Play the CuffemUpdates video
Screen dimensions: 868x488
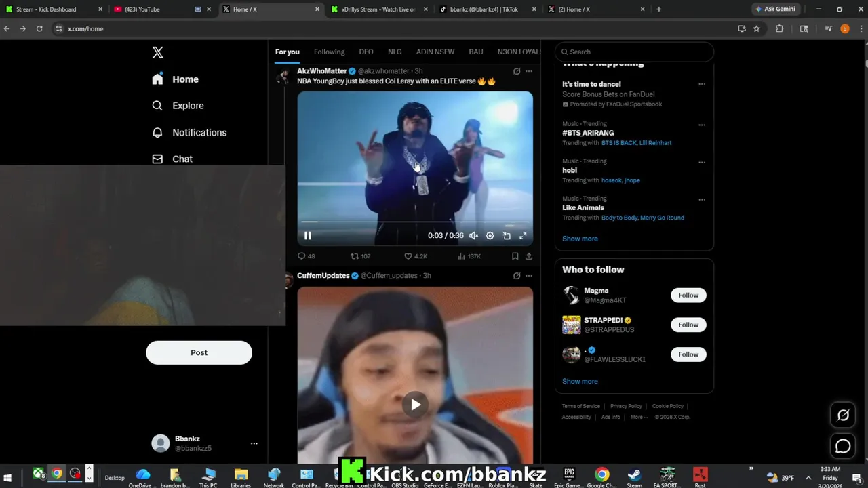tap(415, 405)
